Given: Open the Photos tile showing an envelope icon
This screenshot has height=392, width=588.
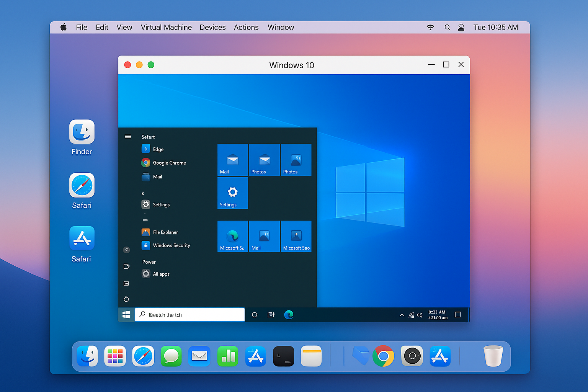Looking at the screenshot, I should (265, 160).
